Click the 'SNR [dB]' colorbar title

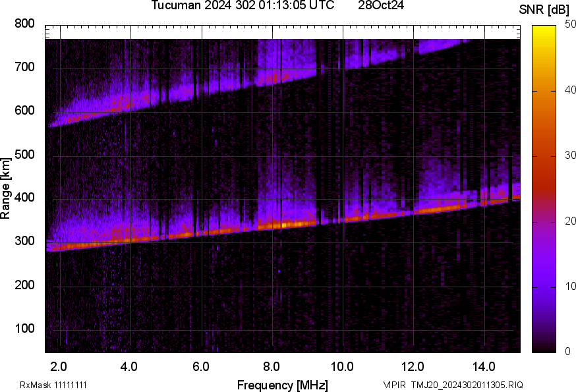544,10
